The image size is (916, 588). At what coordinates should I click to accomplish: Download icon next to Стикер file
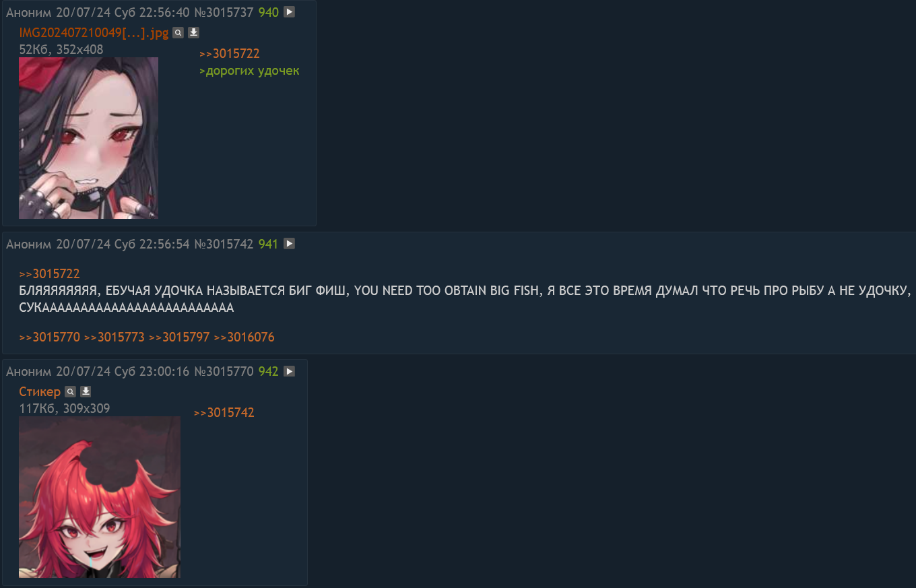(86, 391)
